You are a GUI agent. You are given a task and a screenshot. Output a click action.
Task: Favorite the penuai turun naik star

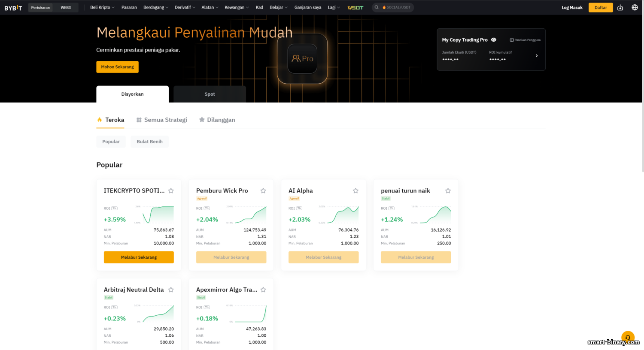(448, 190)
